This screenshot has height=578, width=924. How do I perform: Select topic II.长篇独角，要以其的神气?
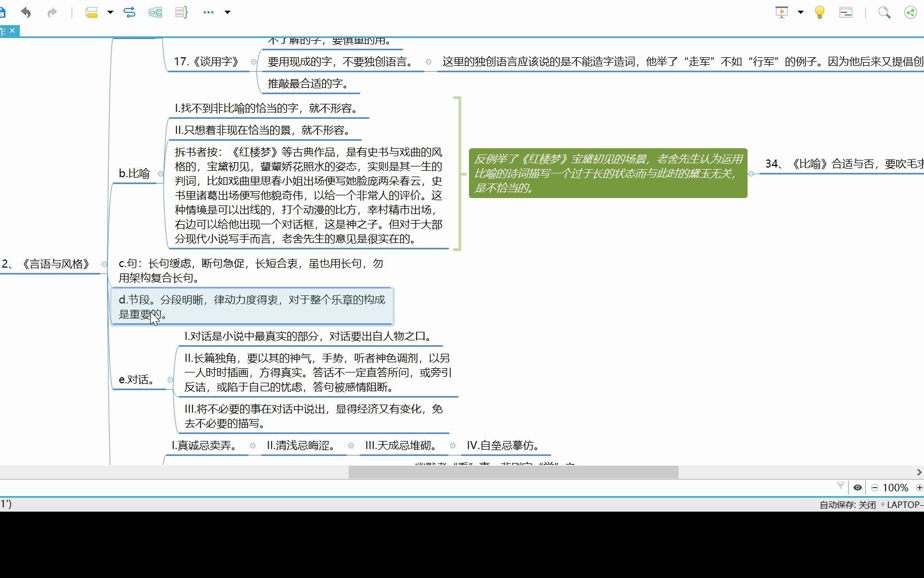(x=318, y=372)
